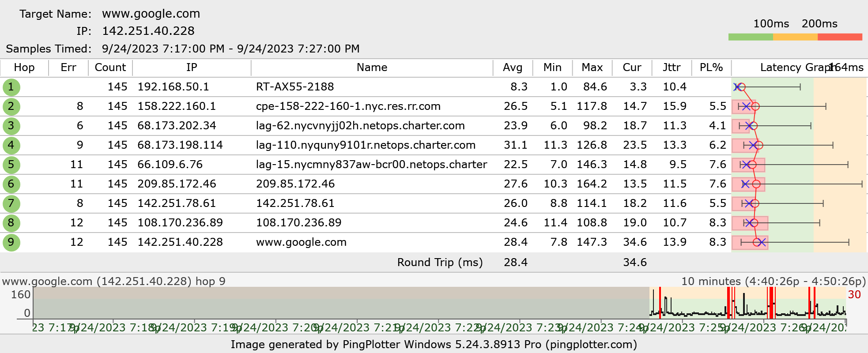Click the hop 6 green number badge
The width and height of the screenshot is (868, 353).
[x=11, y=184]
